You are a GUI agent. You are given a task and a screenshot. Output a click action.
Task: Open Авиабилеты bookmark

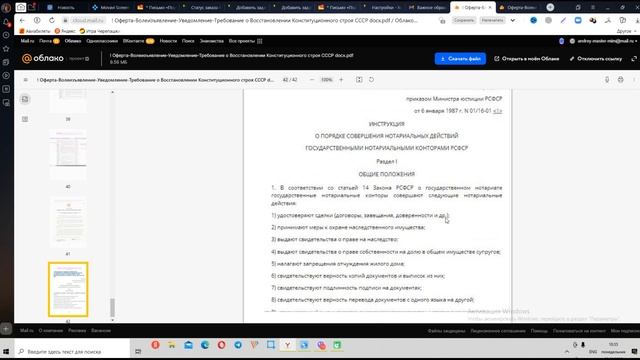35,31
